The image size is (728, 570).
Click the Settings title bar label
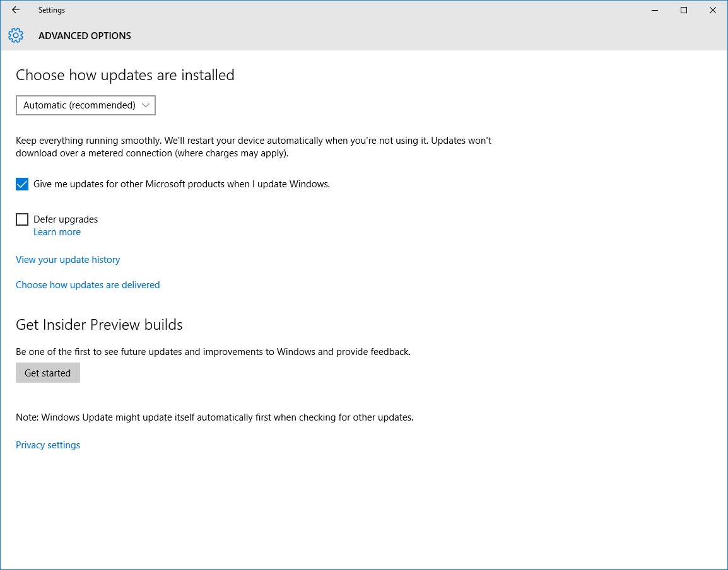(x=52, y=9)
